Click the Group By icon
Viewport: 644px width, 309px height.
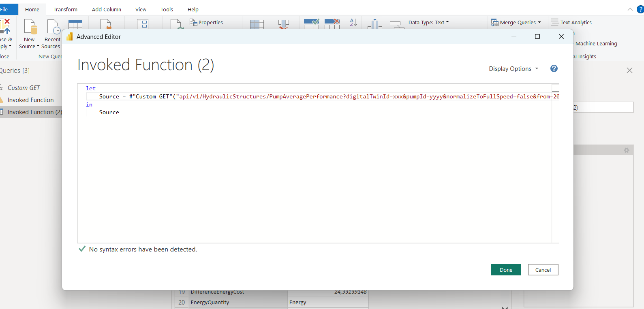click(397, 25)
